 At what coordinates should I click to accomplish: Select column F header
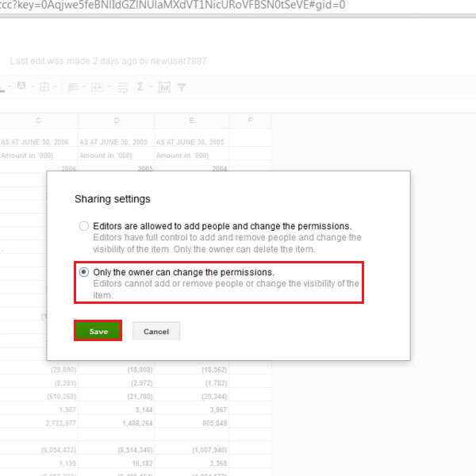[250, 121]
